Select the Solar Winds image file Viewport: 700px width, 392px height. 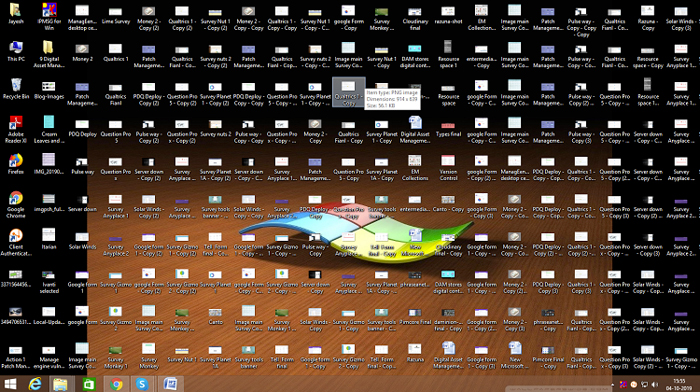83,240
